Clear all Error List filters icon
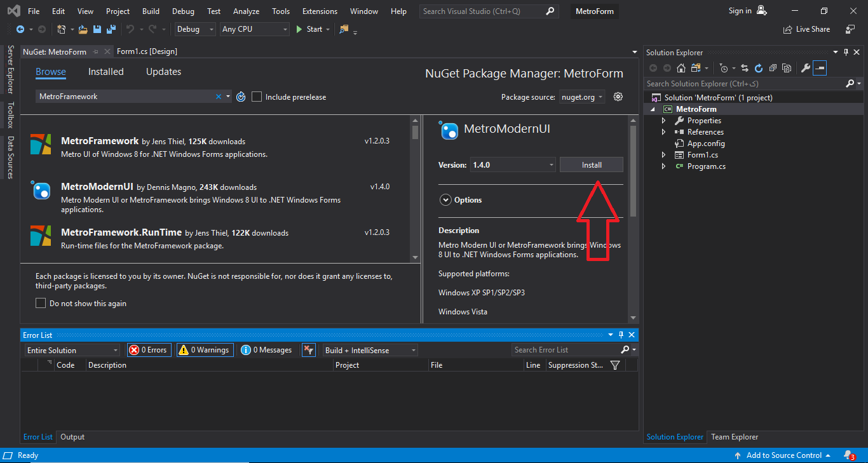Viewport: 868px width, 463px height. [x=308, y=350]
